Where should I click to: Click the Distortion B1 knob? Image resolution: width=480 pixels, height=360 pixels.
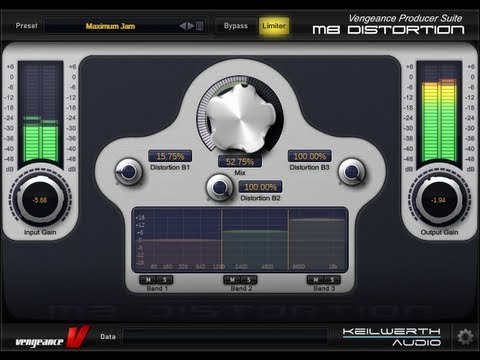(x=128, y=172)
